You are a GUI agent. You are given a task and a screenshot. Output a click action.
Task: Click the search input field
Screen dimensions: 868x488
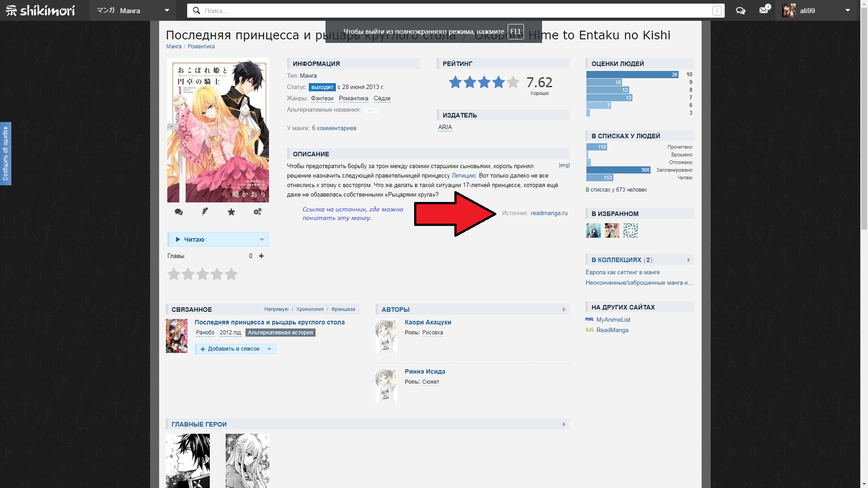point(452,10)
